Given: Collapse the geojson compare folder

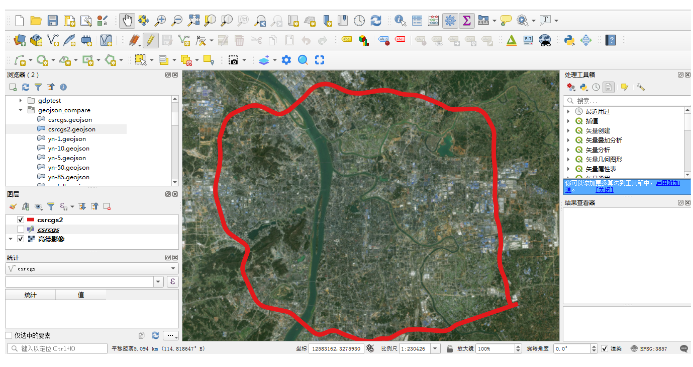Looking at the screenshot, I should 20,110.
